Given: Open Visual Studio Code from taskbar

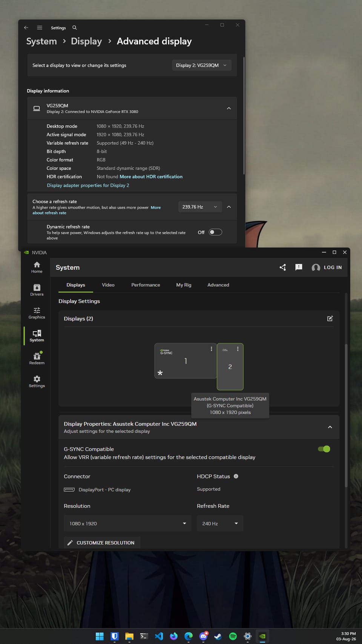Looking at the screenshot, I should [159, 636].
